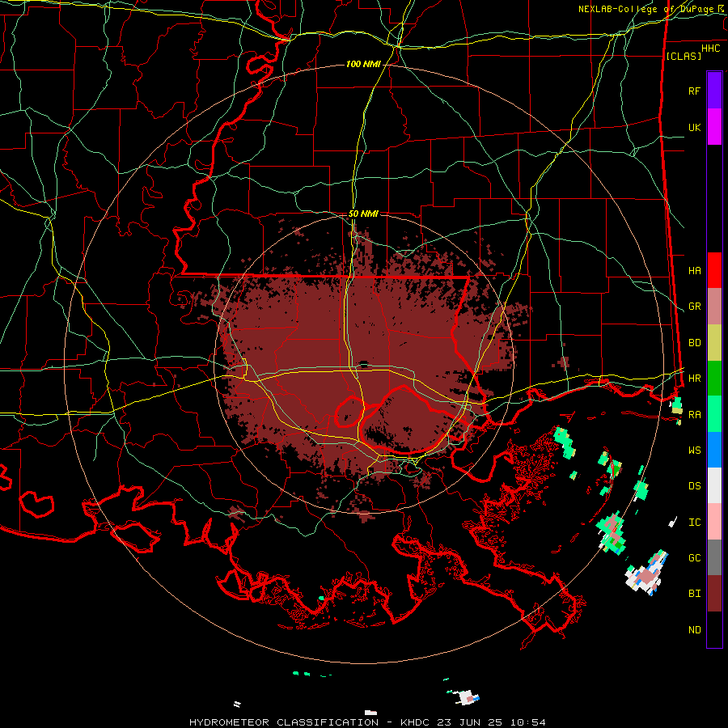Click the ND black legend swatch
Screen dimensions: 728x728
714,629
